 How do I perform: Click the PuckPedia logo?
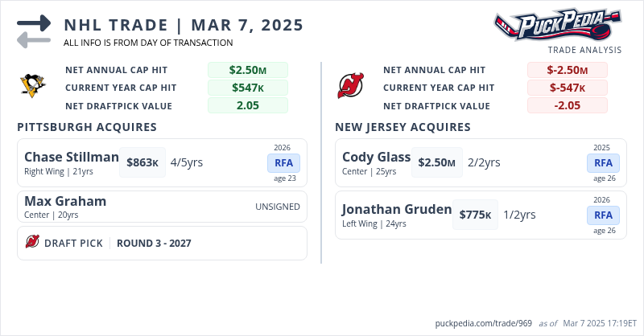point(558,24)
